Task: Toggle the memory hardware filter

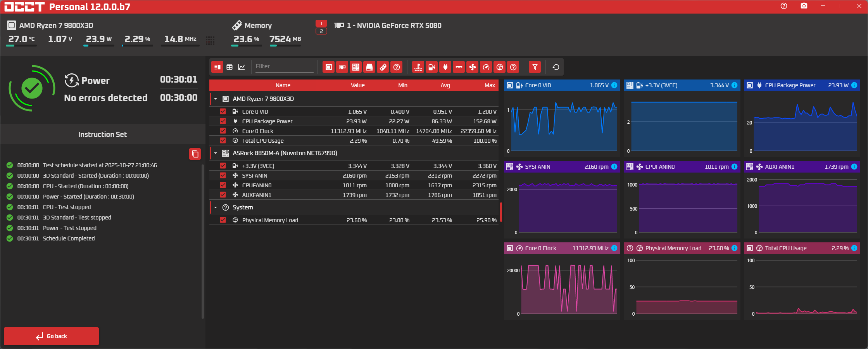Action: click(383, 67)
